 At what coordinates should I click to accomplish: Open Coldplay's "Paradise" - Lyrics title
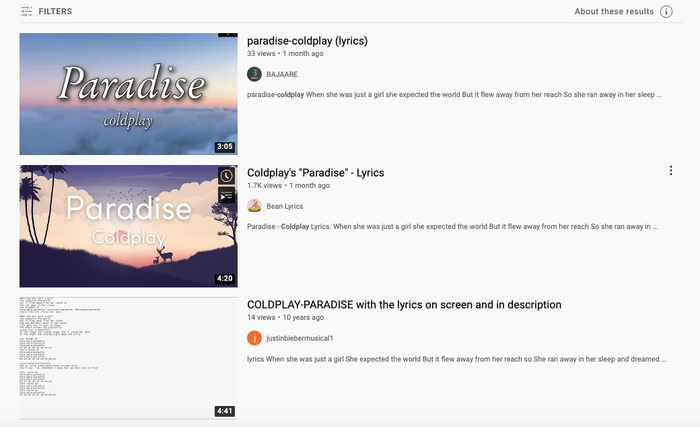click(x=315, y=173)
